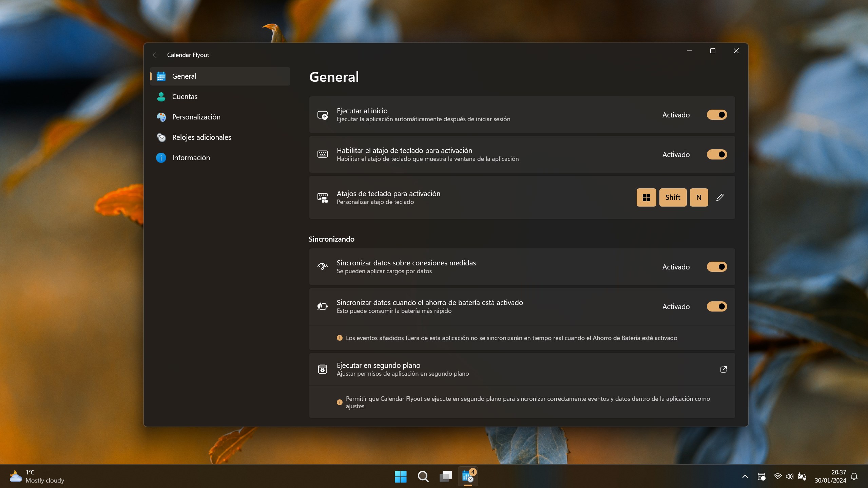Viewport: 868px width, 488px height.
Task: Open the weather widget Mostly cloudy
Action: tap(37, 476)
